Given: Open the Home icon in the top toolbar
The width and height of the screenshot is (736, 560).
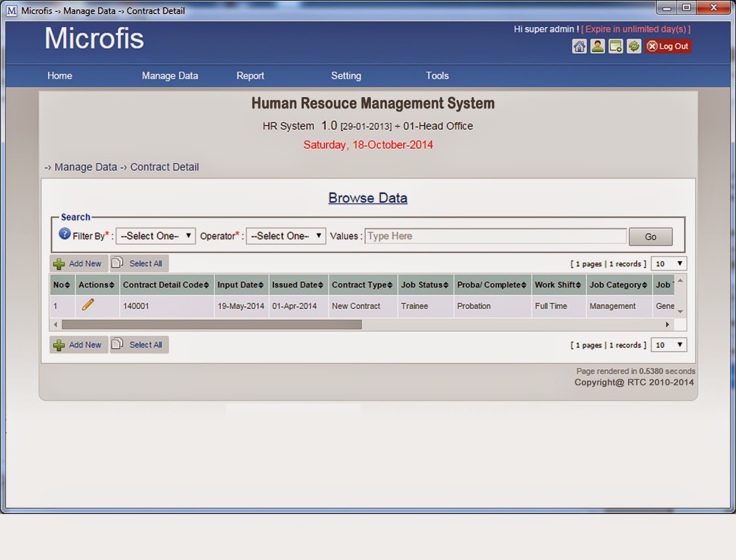Looking at the screenshot, I should 579,46.
